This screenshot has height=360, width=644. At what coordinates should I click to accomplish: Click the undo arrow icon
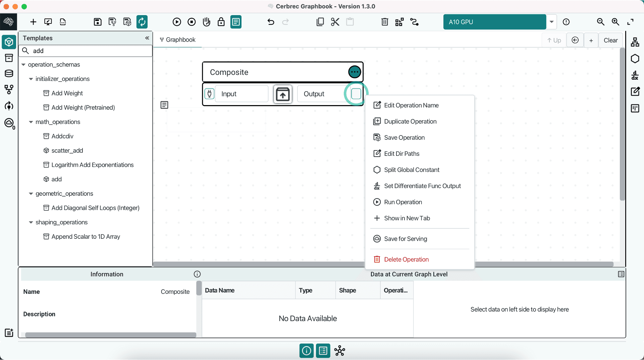pos(271,22)
